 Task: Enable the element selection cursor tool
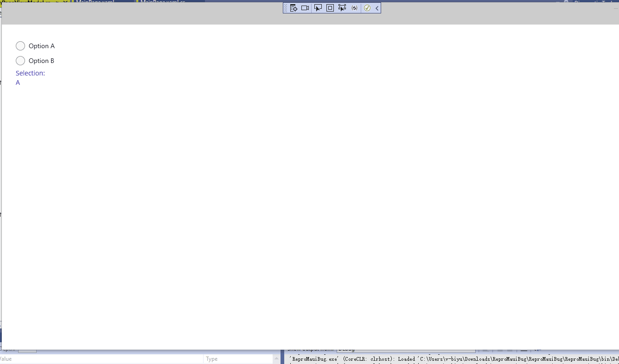(318, 8)
